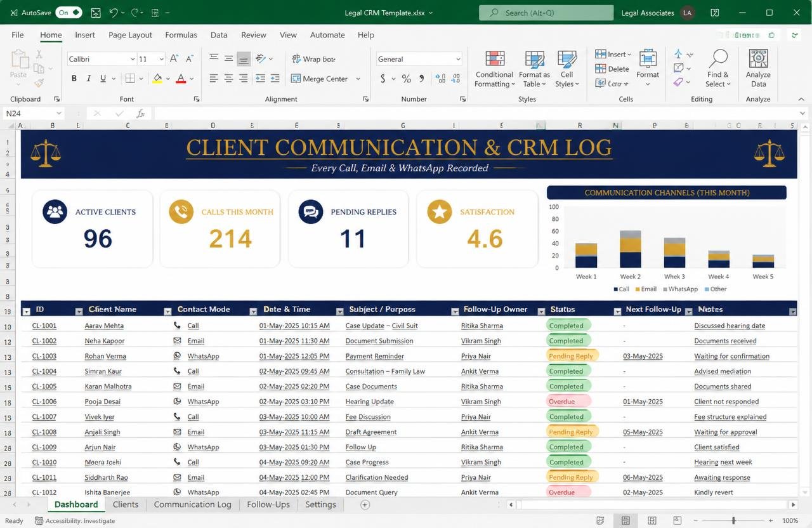This screenshot has width=812, height=528.
Task: Click the Borders icon
Action: pos(130,79)
